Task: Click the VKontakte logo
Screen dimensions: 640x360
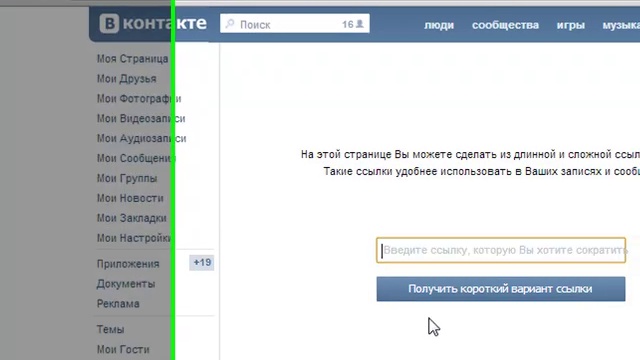Action: (153, 23)
